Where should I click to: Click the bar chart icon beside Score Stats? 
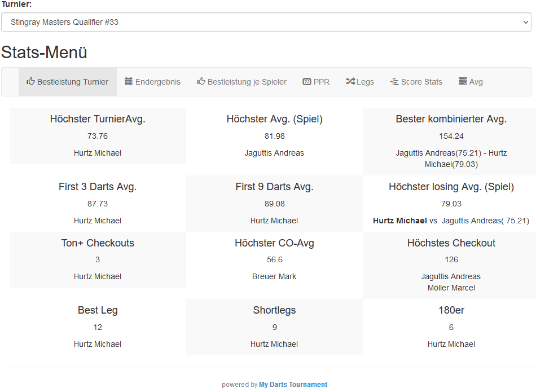pyautogui.click(x=394, y=82)
